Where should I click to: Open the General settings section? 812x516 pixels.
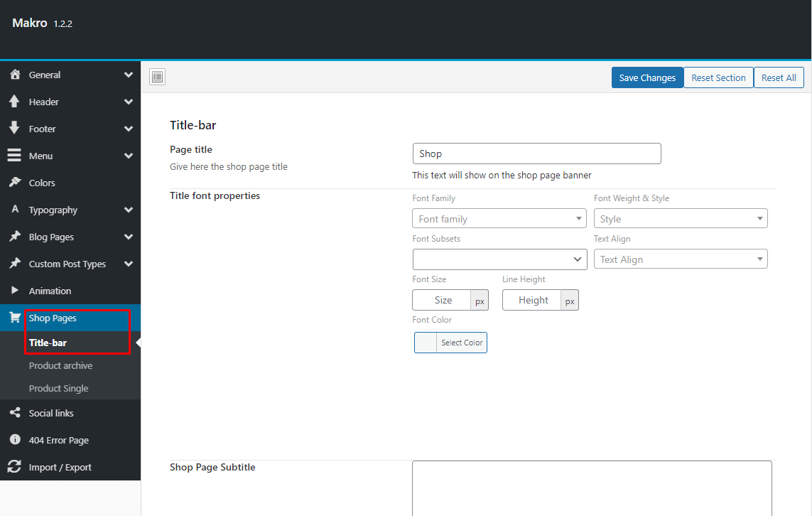(x=70, y=75)
